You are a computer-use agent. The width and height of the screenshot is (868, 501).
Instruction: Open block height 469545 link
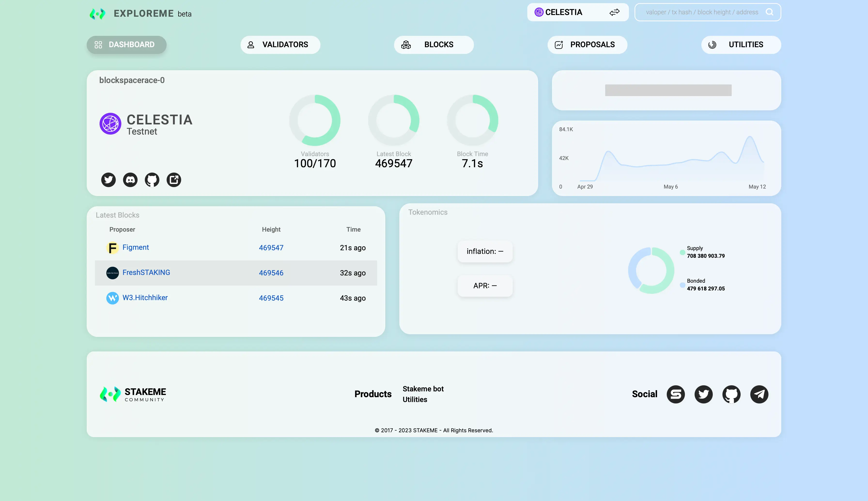(x=271, y=298)
